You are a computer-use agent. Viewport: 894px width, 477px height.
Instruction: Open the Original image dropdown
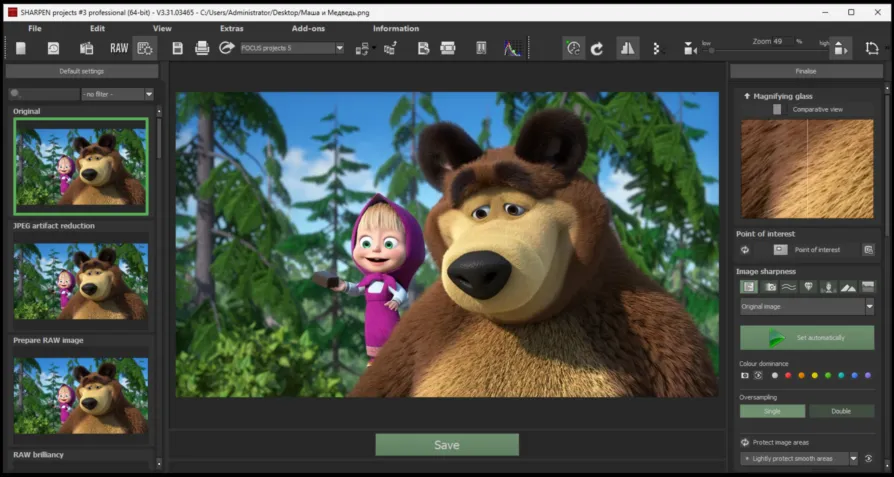807,307
